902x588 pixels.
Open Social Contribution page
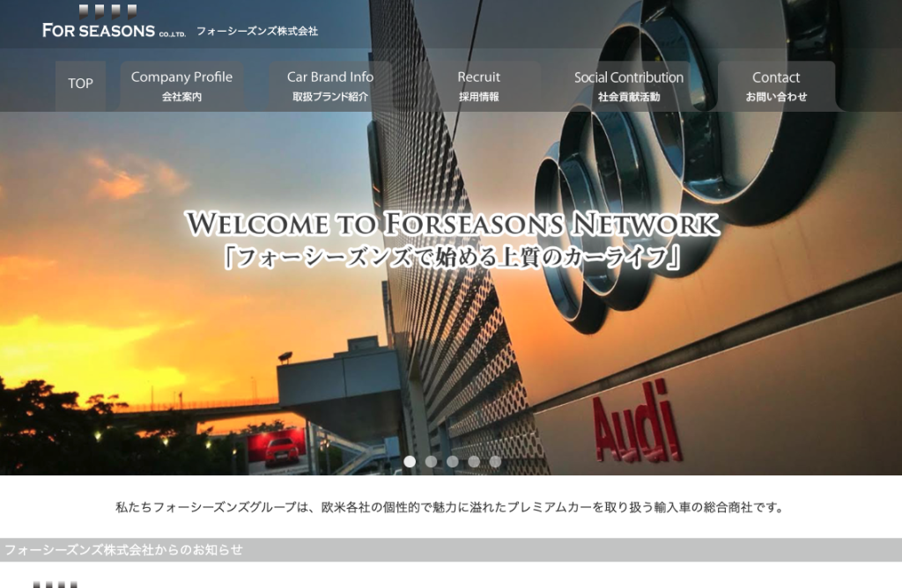628,85
